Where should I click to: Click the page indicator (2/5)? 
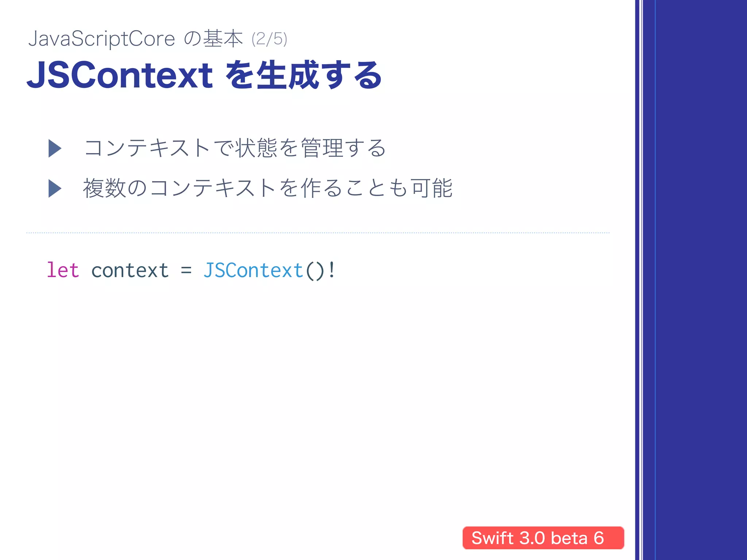[270, 39]
